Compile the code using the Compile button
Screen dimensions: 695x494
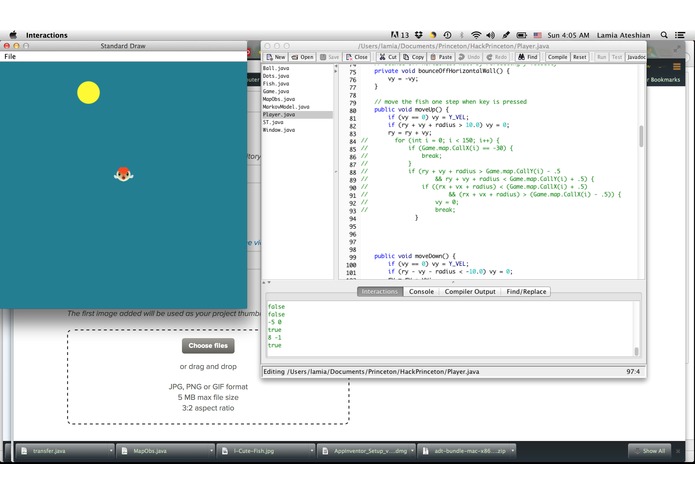coord(557,57)
